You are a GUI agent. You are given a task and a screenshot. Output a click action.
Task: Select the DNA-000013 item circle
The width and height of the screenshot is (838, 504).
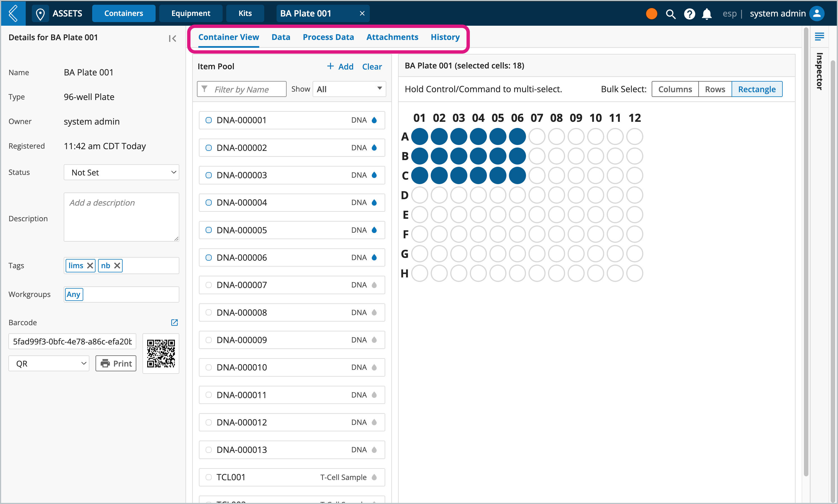[208, 450]
